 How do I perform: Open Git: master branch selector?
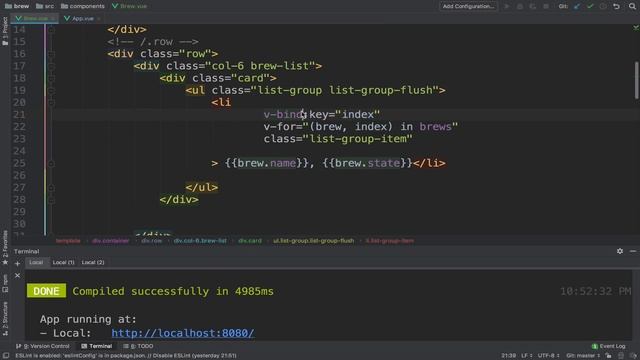tap(583, 356)
